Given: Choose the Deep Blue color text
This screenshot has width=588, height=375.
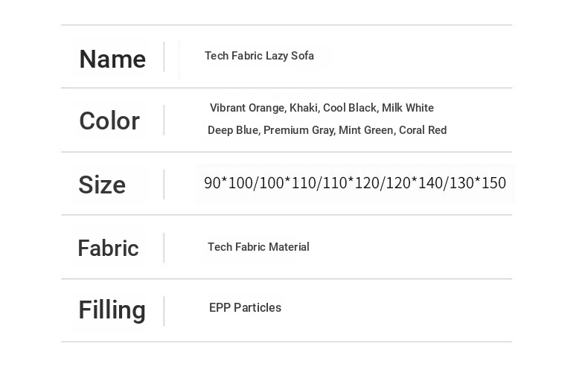Looking at the screenshot, I should tap(233, 130).
